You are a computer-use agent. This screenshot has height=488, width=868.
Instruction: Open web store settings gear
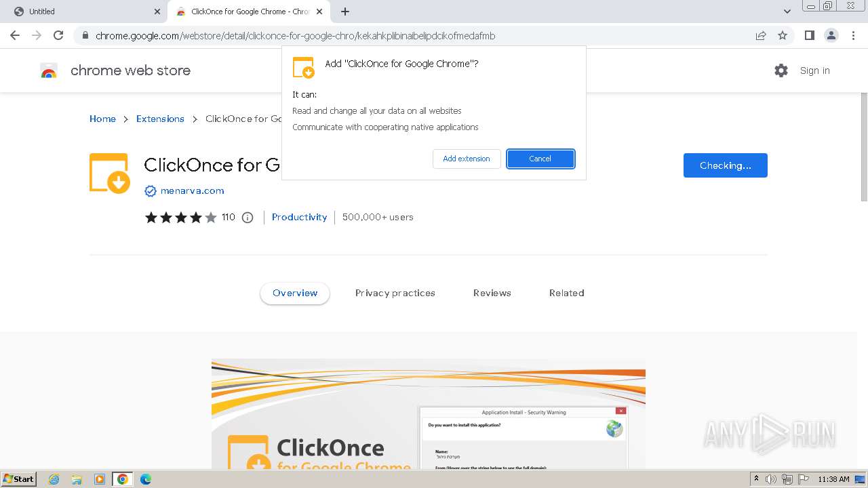(x=781, y=70)
